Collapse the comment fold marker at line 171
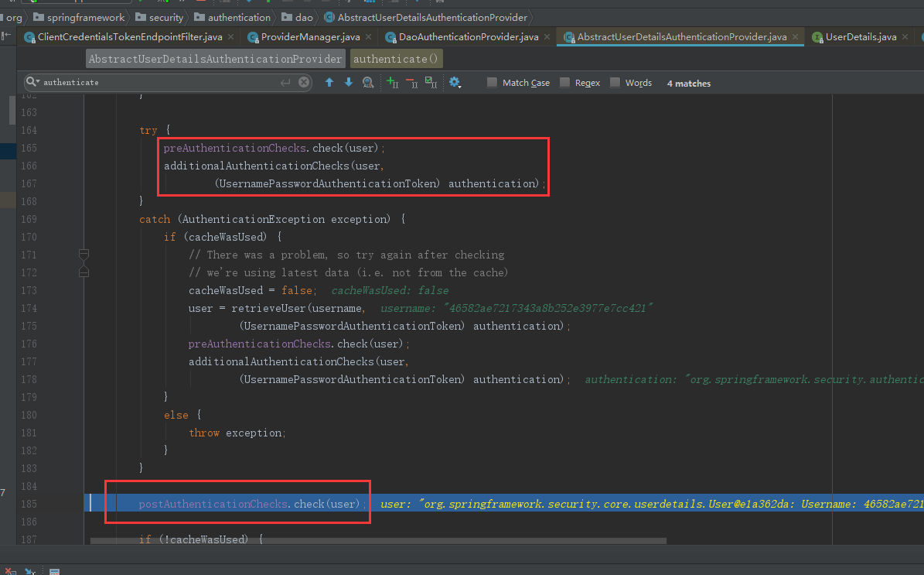 84,255
